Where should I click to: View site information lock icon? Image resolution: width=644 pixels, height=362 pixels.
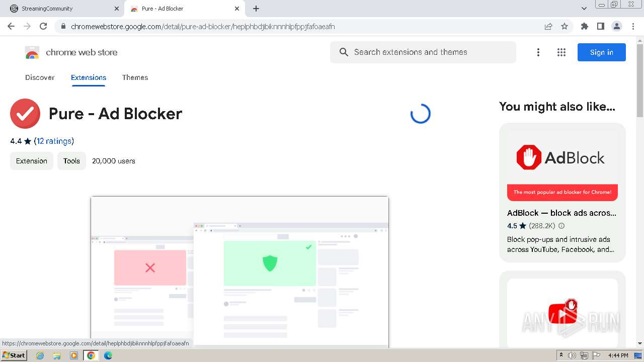[x=63, y=26]
